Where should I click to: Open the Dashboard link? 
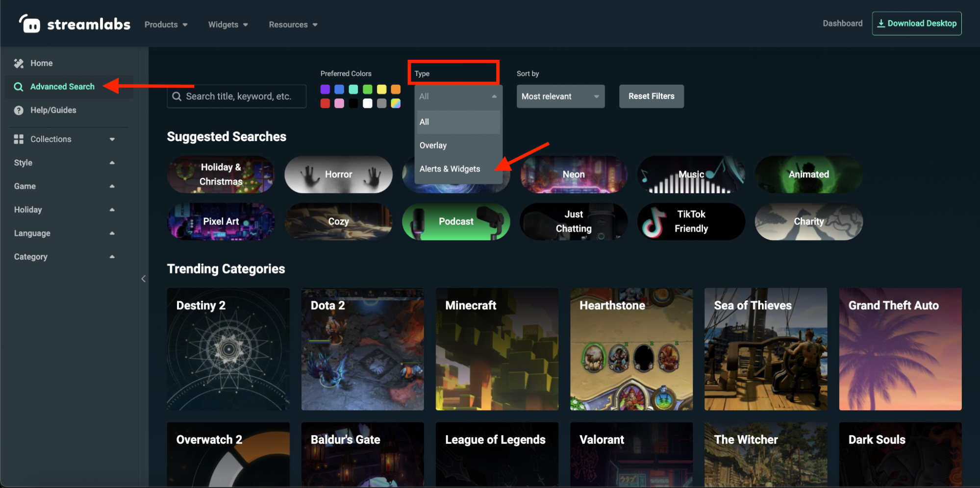(842, 23)
